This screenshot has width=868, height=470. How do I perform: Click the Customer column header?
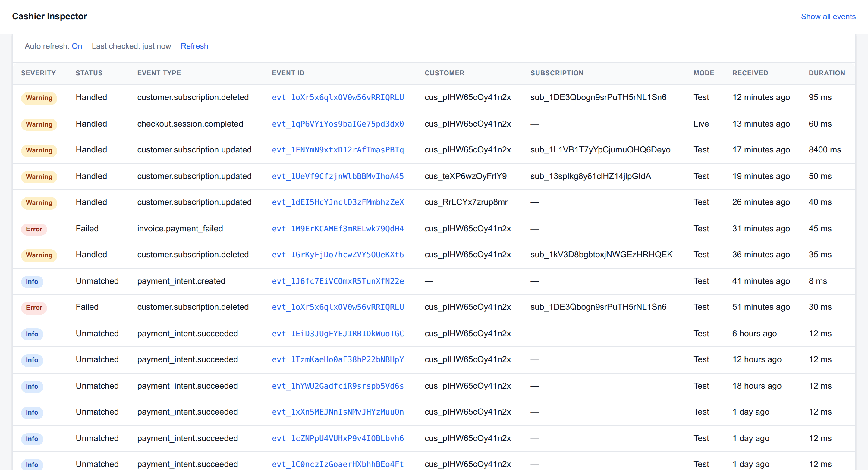coord(445,73)
